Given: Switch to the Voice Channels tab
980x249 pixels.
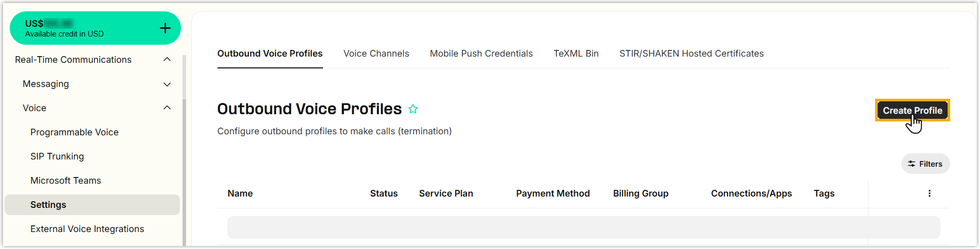Looking at the screenshot, I should [x=376, y=54].
